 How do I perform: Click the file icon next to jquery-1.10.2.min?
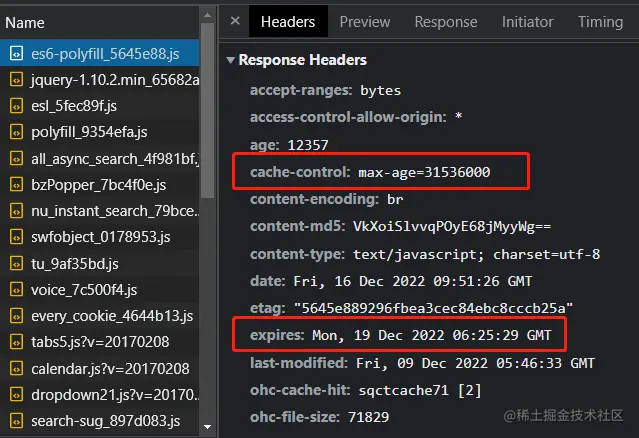pyautogui.click(x=16, y=79)
